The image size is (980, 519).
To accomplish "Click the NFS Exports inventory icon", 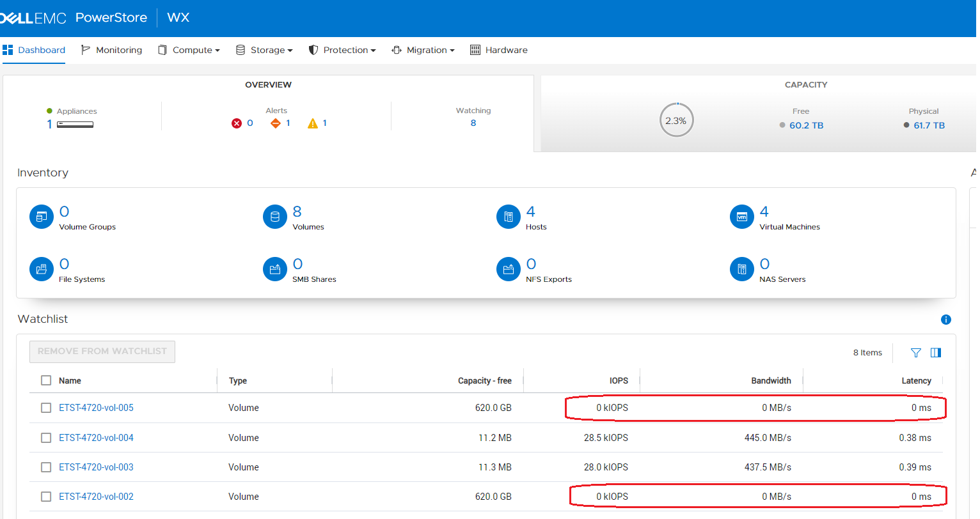I will click(x=509, y=269).
